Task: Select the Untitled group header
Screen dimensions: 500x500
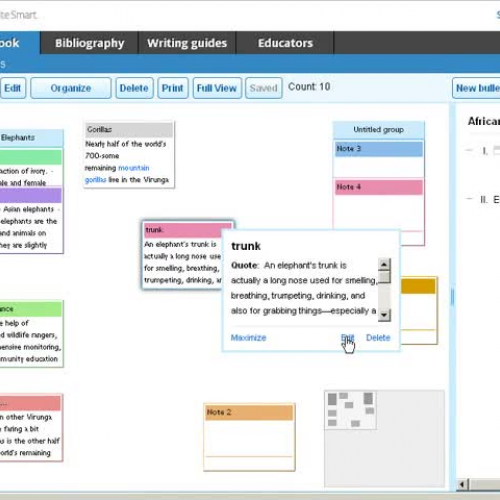Action: [x=379, y=130]
